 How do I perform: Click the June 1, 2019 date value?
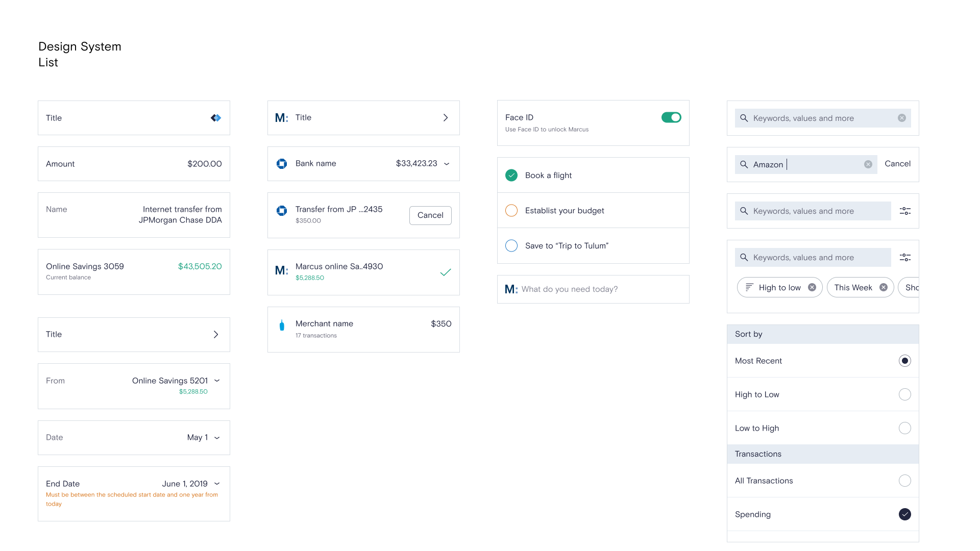(185, 484)
